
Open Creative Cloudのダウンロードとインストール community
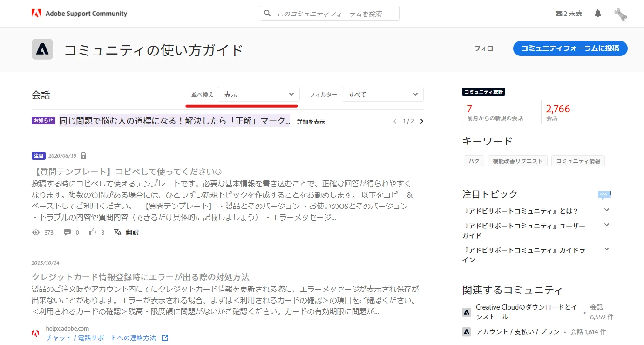point(527,312)
